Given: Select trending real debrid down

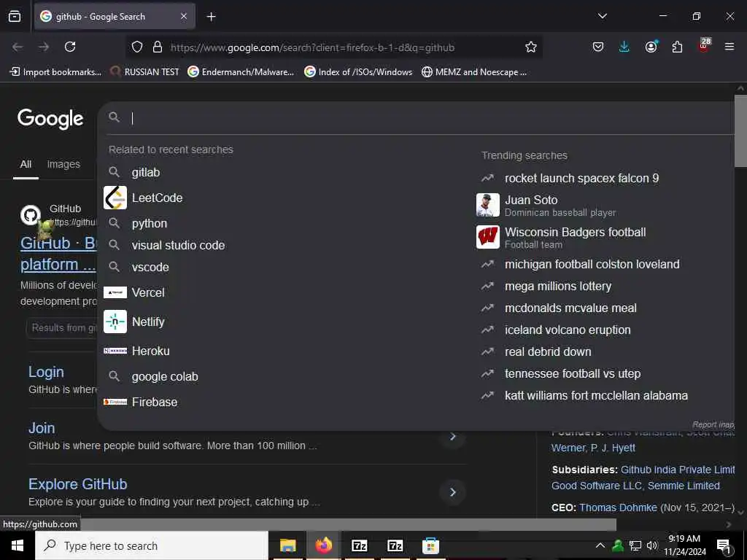Looking at the screenshot, I should 548,352.
